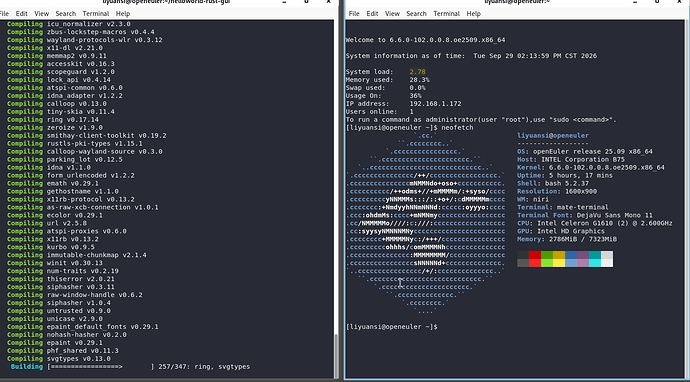Click the 'Resolution: 1600x900' line
Screen dimensions: 690x382
click(x=557, y=191)
